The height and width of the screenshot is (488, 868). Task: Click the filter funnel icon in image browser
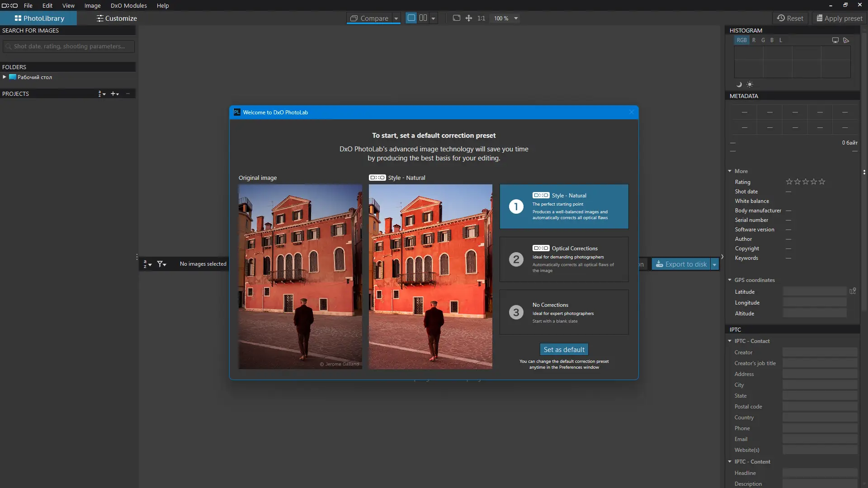(161, 264)
